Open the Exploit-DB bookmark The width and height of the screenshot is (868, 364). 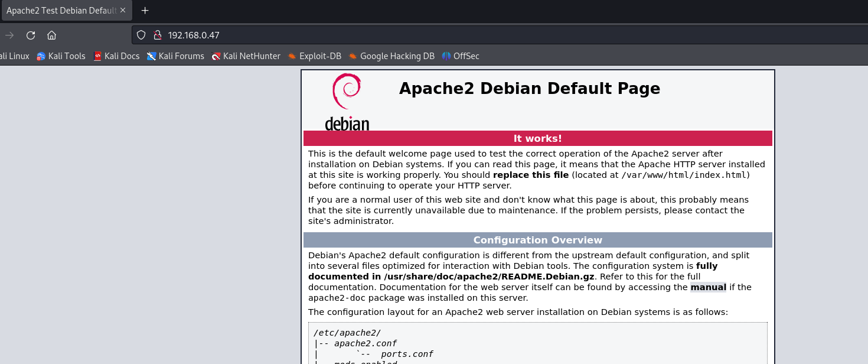click(x=314, y=56)
